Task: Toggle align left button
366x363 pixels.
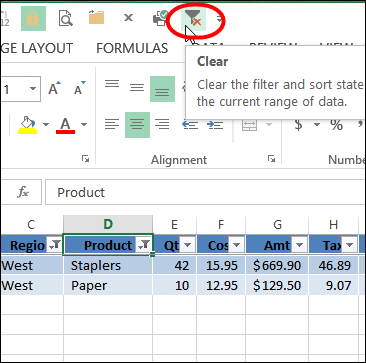Action: [112, 125]
